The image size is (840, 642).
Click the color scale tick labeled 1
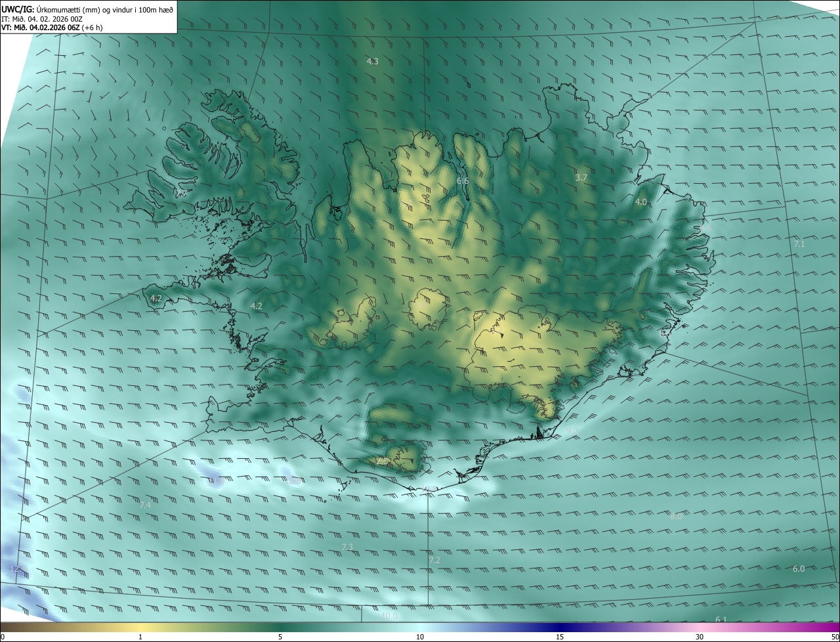[140, 637]
